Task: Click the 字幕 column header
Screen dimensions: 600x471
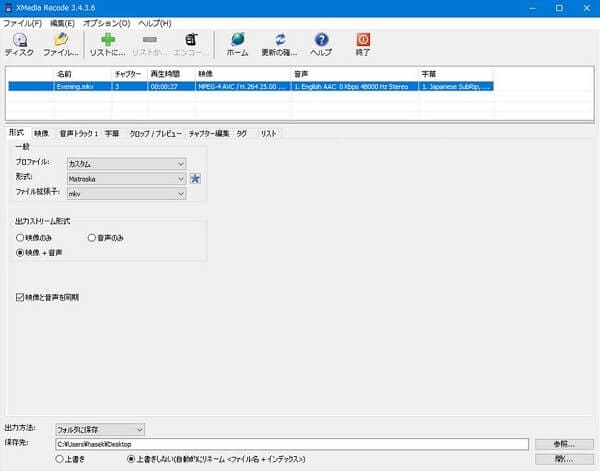Action: pos(456,74)
